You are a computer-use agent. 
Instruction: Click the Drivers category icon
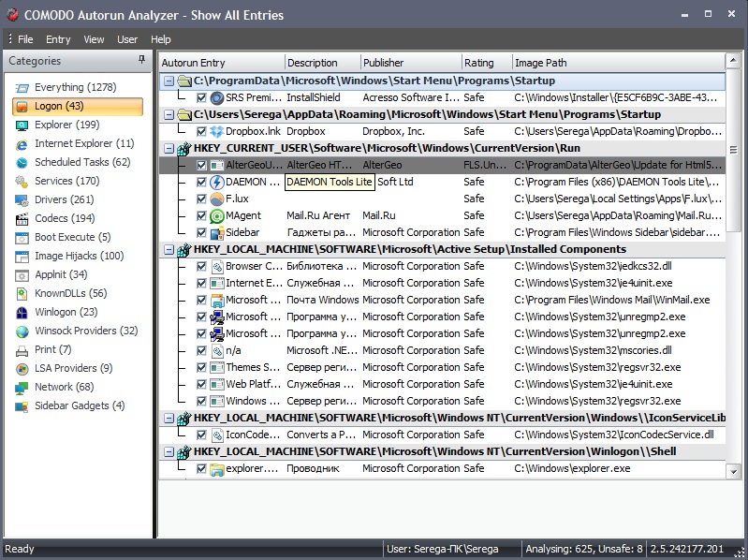point(22,199)
